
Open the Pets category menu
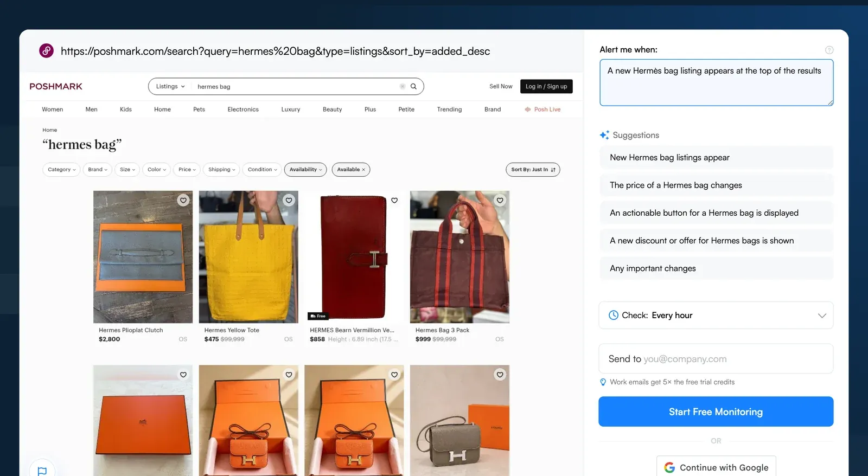[x=199, y=110]
